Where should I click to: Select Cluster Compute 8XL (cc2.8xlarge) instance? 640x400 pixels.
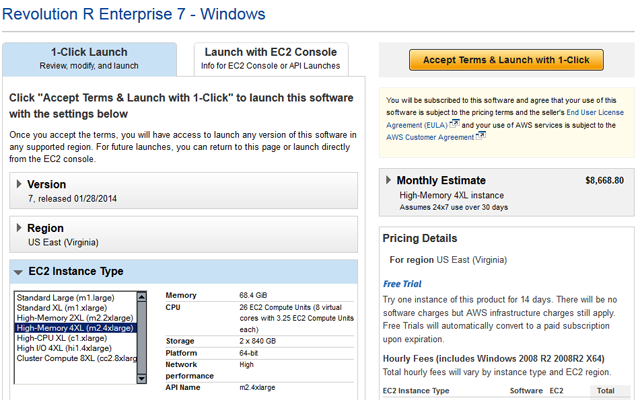point(76,358)
